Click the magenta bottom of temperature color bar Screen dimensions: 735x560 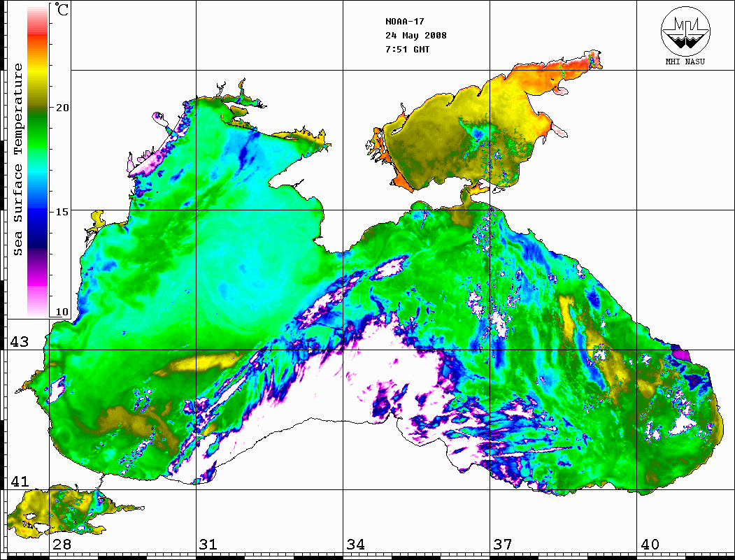tap(38, 281)
